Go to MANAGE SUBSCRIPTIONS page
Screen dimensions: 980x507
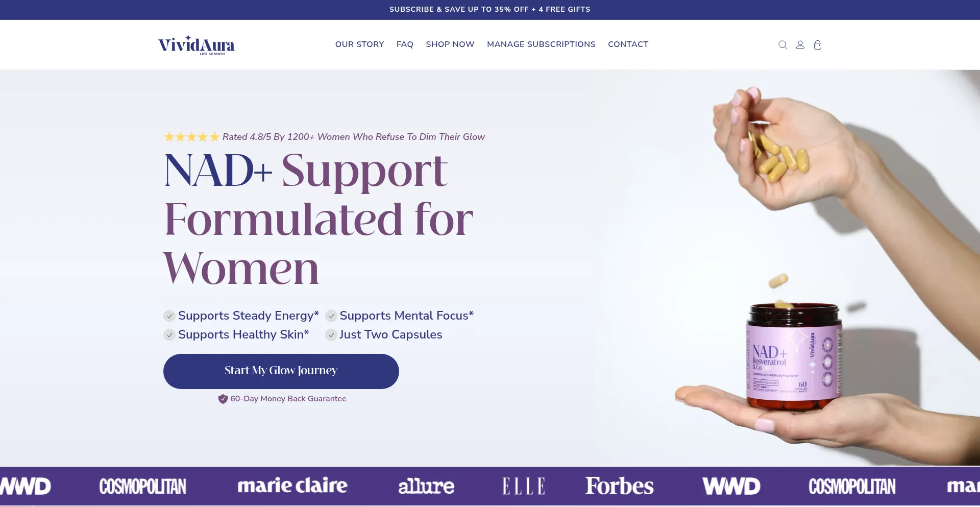[x=541, y=44]
